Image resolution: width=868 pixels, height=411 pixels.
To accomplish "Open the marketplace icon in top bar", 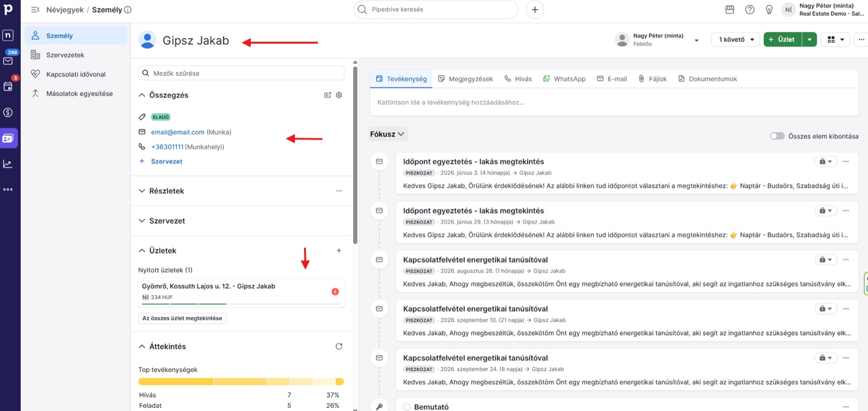I will [730, 10].
